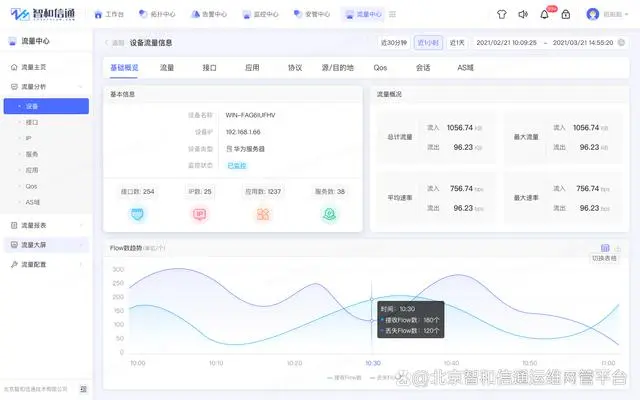This screenshot has height=400, width=640.
Task: Click the lock screen icon
Action: click(566, 14)
